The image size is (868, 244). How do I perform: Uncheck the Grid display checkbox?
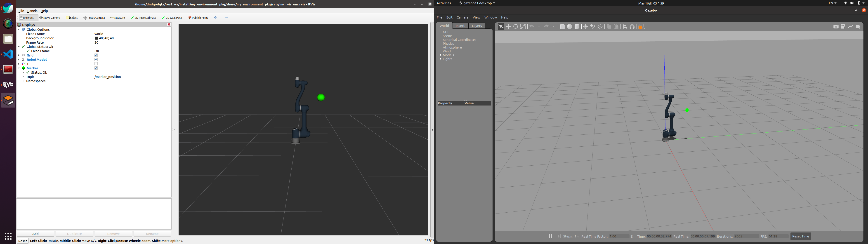[96, 55]
